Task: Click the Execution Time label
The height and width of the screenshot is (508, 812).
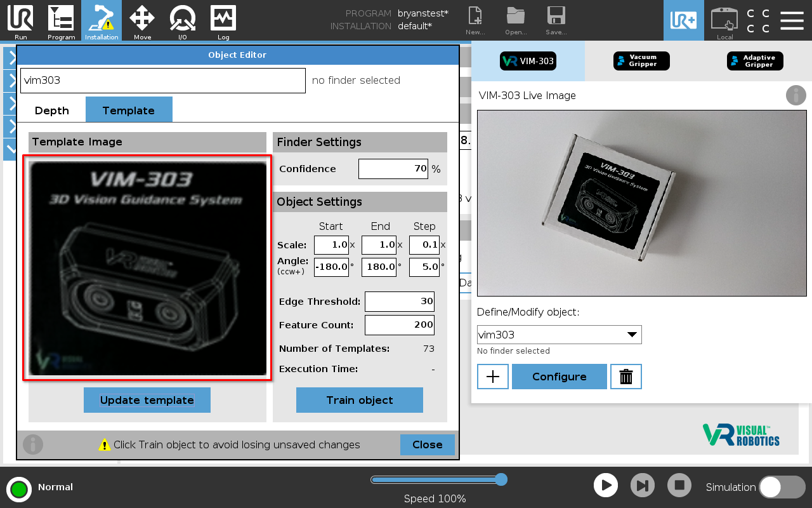Action: pyautogui.click(x=318, y=369)
